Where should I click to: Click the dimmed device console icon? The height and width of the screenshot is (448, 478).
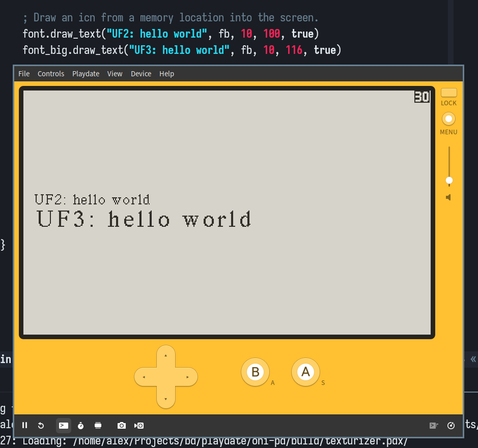(434, 426)
